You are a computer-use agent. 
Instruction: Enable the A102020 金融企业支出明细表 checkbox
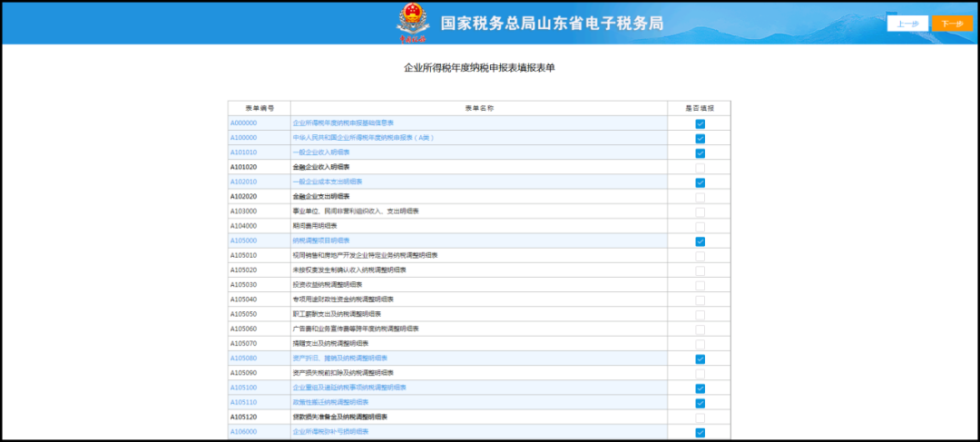(700, 197)
